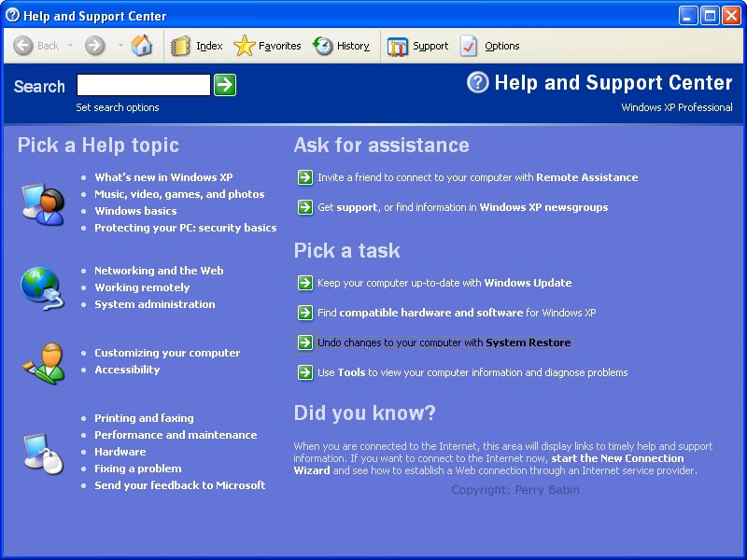747x560 pixels.
Task: Open Hardware help topic
Action: click(x=120, y=452)
